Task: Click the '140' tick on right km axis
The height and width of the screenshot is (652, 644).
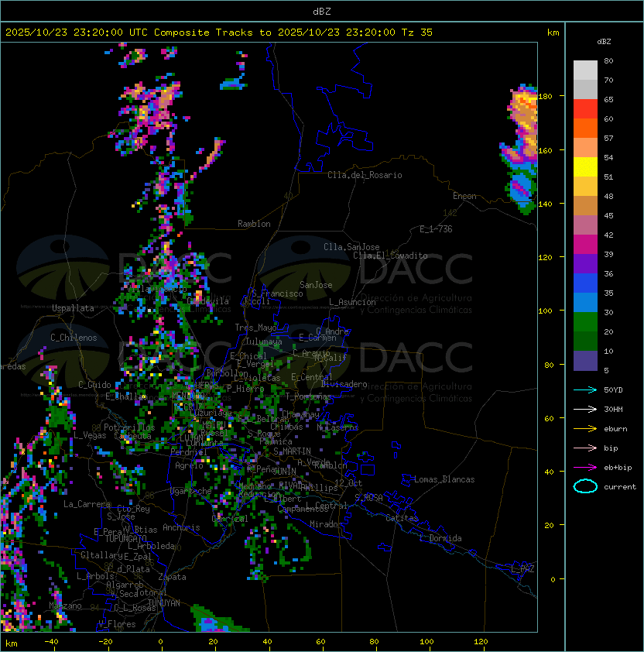Action: [x=545, y=204]
